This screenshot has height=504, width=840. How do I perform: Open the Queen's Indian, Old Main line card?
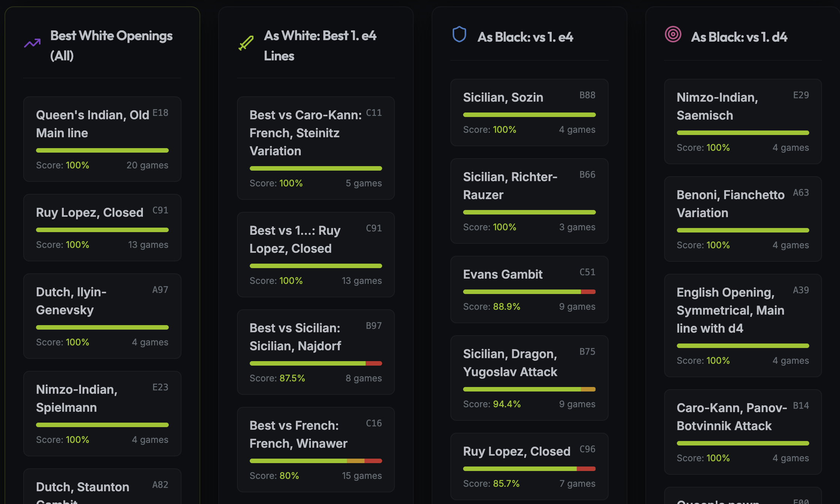[102, 139]
